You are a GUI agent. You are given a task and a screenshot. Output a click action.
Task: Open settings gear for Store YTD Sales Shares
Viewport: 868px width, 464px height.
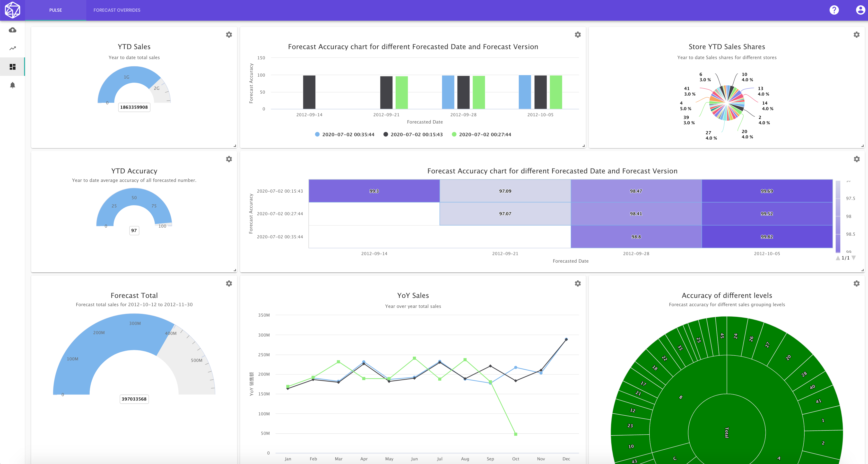coord(857,35)
